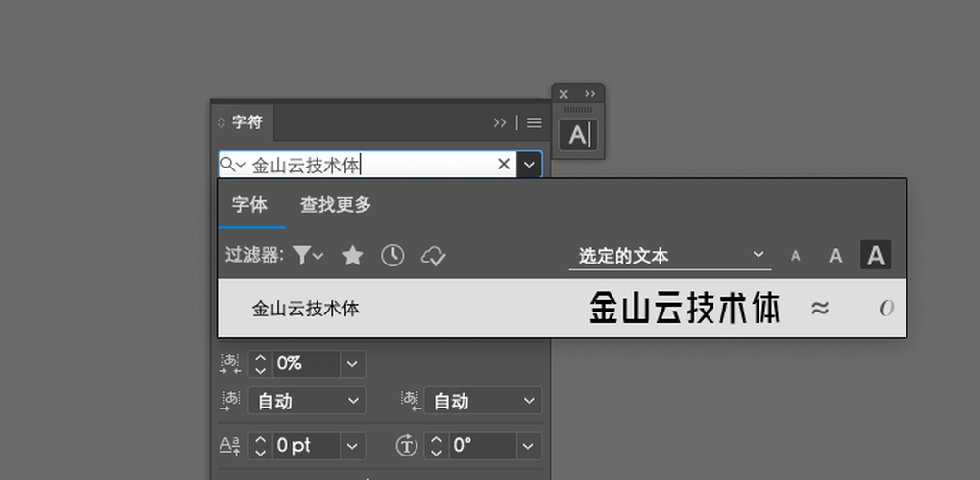Collapse the Character panel with double arrows
This screenshot has width=980, height=480.
coord(500,123)
